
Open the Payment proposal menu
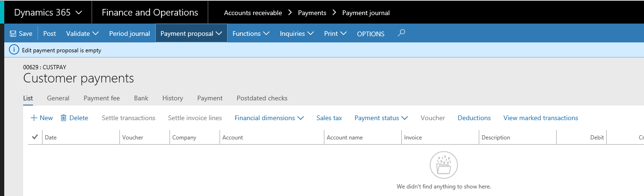click(x=191, y=33)
